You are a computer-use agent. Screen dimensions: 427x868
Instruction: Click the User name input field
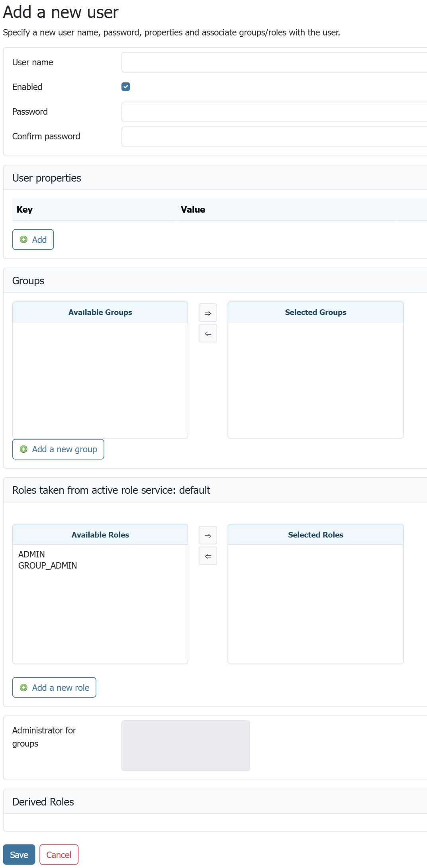274,63
